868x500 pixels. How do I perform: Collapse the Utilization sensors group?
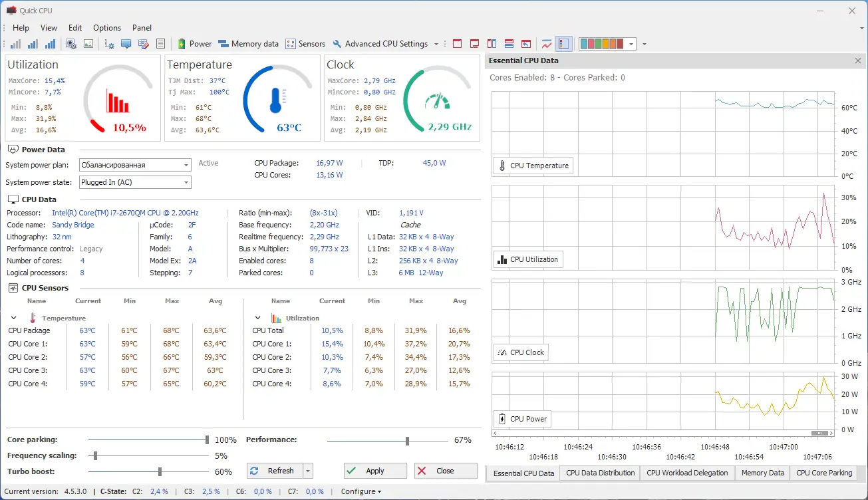click(x=257, y=318)
